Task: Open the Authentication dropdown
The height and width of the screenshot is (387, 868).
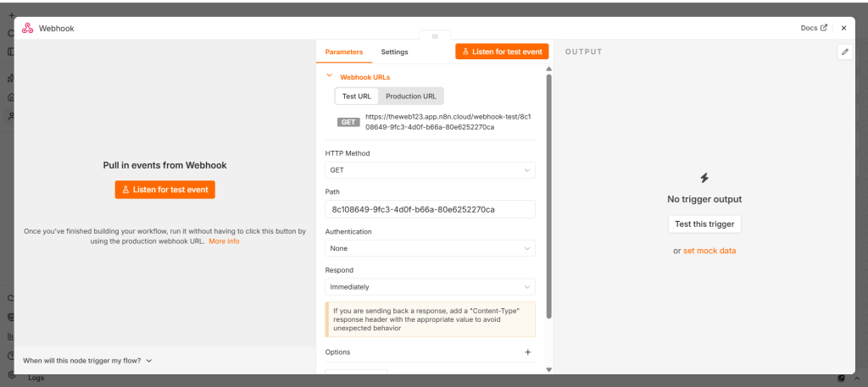Action: 430,248
